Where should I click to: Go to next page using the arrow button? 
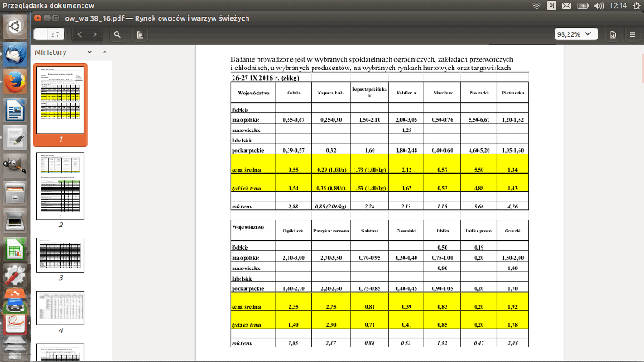[95, 34]
